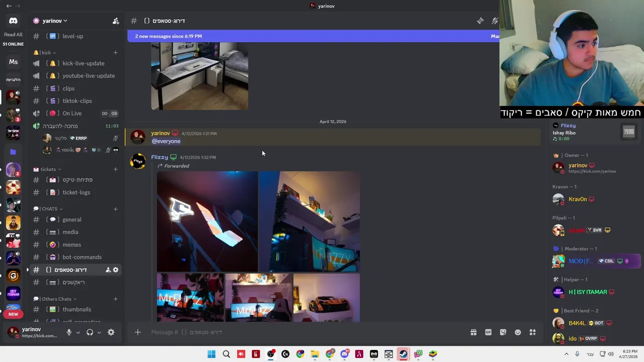Open the apps launcher icon in message bar
The image size is (644, 362).
pyautogui.click(x=532, y=332)
